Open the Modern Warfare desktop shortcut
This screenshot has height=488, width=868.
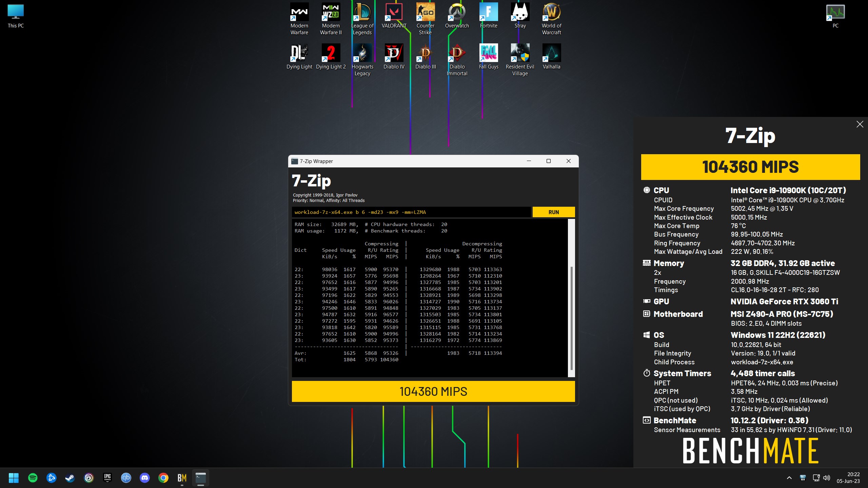point(299,19)
